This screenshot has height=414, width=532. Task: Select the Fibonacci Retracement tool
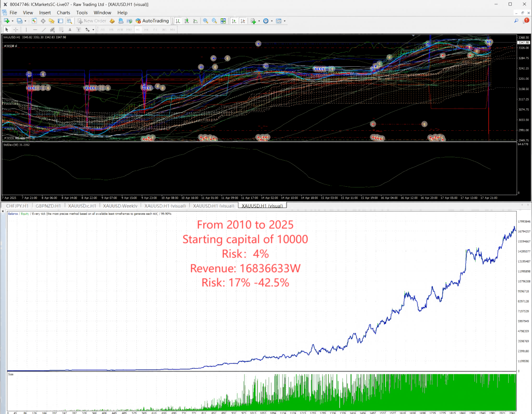(x=61, y=30)
